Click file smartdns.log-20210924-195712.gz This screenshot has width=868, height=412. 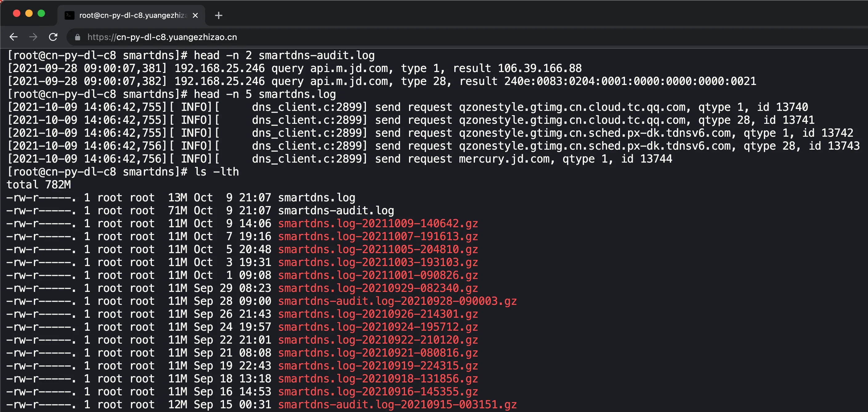(378, 327)
